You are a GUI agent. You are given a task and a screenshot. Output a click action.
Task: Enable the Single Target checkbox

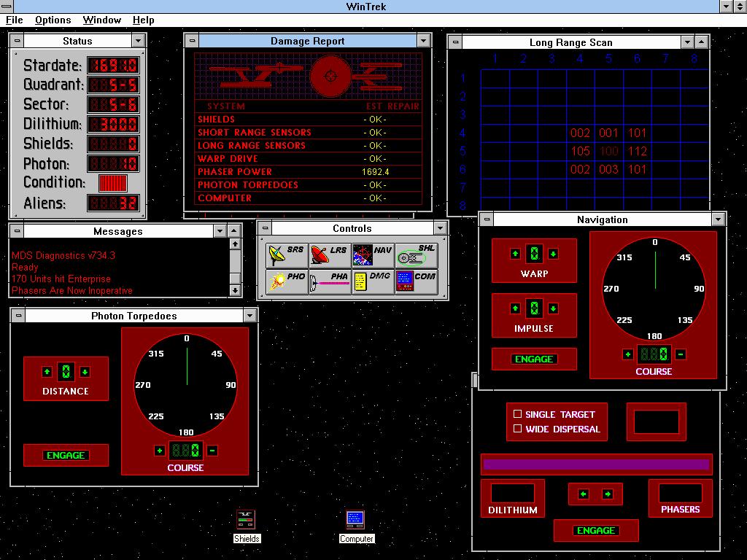coord(518,414)
